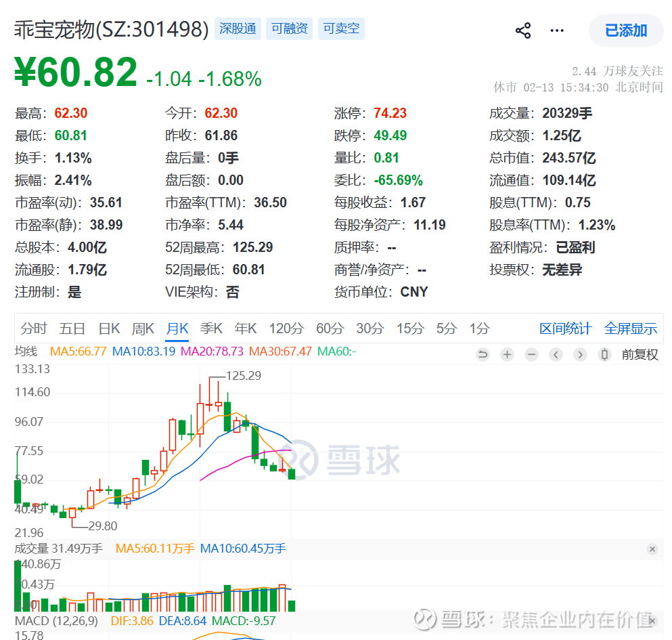Switch to the 60分 chart tab
The width and height of the screenshot is (672, 640).
pos(330,328)
